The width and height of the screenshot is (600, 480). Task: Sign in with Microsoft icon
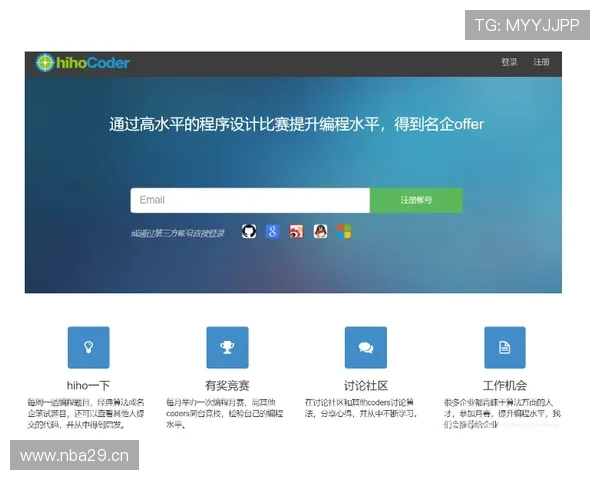[344, 231]
